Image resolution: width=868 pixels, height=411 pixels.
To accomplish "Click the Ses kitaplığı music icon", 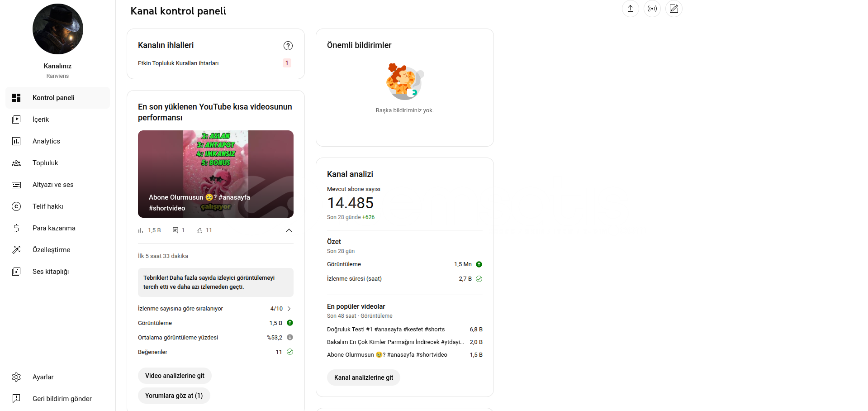I will click(x=16, y=272).
